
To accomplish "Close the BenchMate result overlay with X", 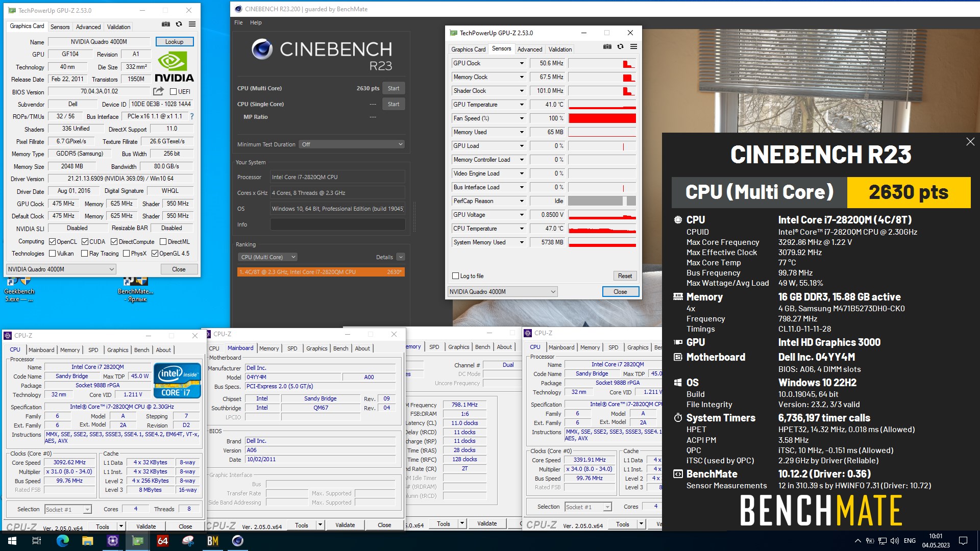I will pyautogui.click(x=970, y=142).
